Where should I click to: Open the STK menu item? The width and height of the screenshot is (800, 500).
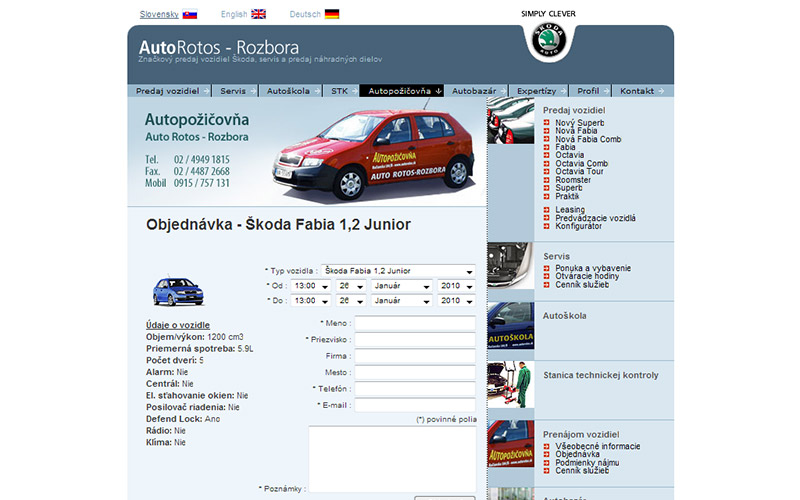point(341,91)
